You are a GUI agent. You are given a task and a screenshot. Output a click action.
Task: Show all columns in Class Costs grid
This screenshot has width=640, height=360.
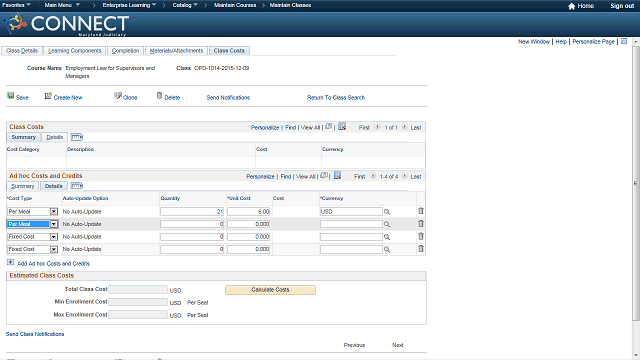76,137
